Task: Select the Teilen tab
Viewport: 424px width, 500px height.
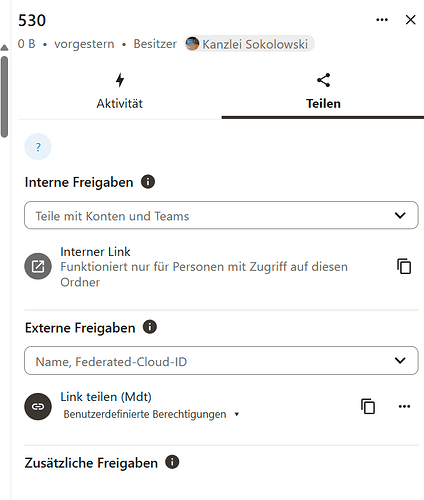Action: pos(323,92)
